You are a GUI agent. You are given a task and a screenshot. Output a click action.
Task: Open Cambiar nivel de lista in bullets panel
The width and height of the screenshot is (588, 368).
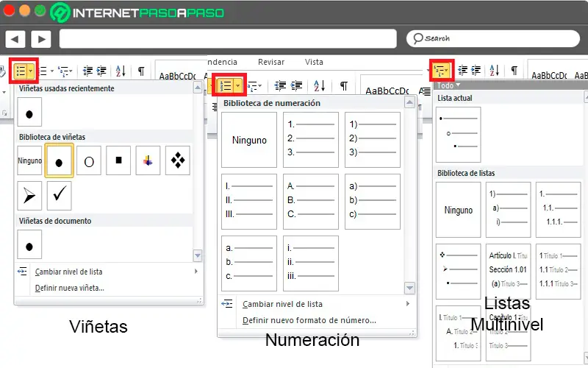[x=108, y=272]
